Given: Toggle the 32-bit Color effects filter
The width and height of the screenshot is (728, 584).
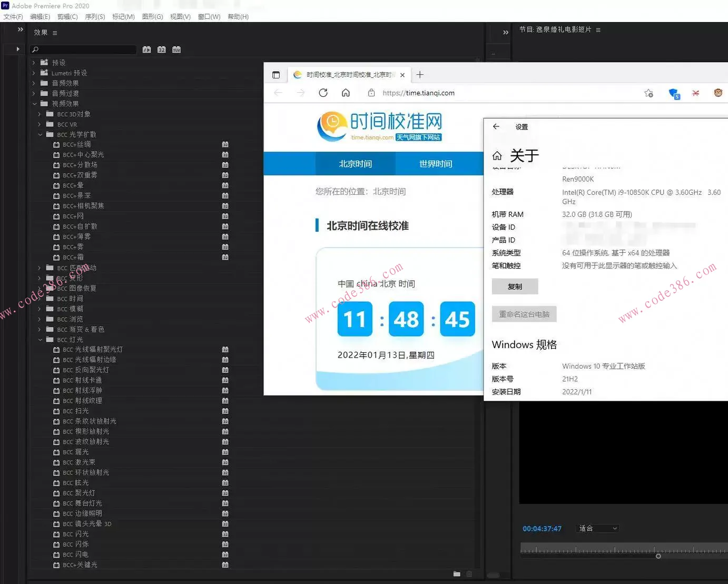Looking at the screenshot, I should click(x=161, y=50).
